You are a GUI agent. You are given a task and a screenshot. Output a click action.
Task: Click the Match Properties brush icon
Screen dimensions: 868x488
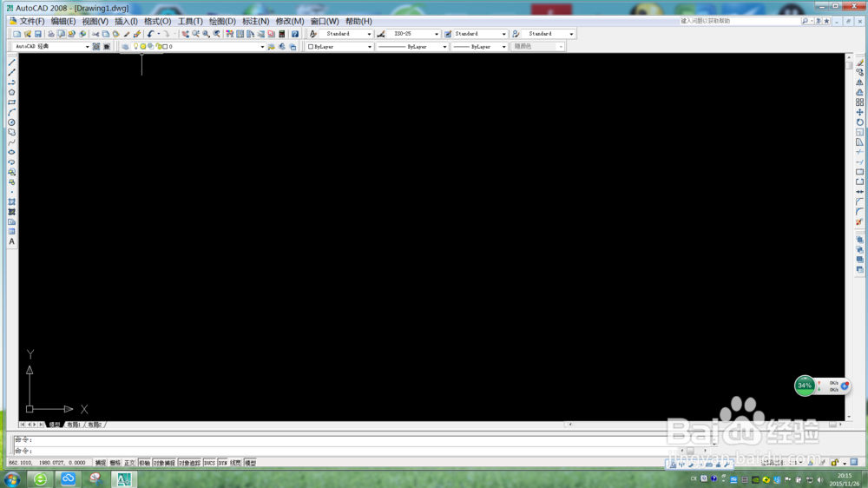tap(127, 34)
